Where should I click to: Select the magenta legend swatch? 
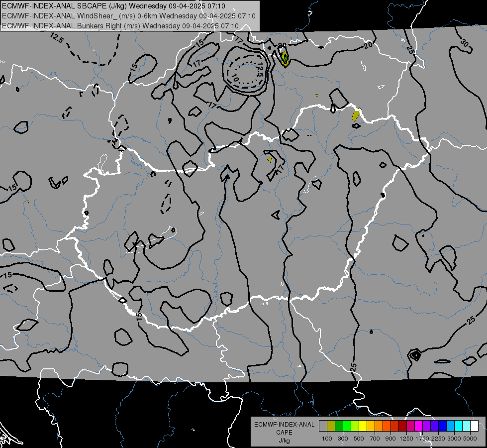coord(419,426)
